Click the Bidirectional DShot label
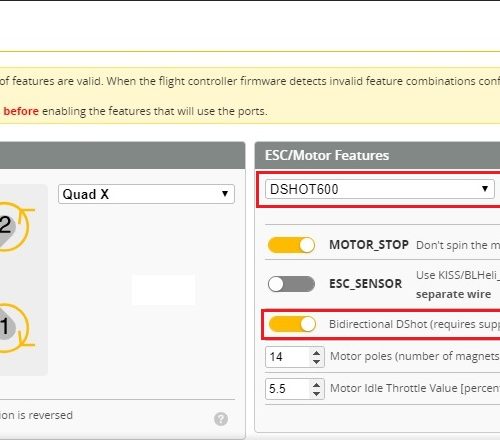 414,324
